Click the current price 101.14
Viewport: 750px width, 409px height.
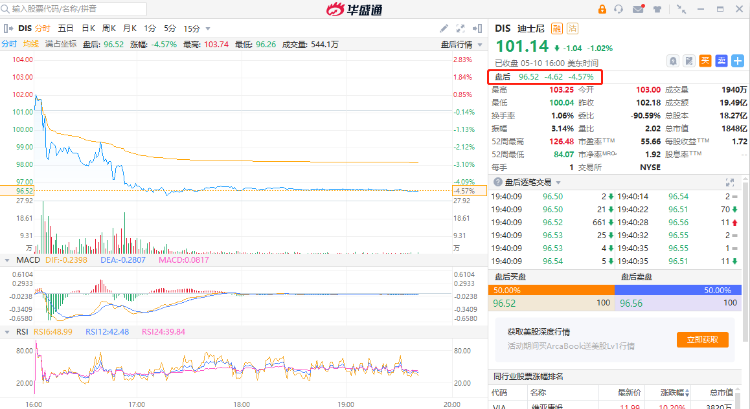522,46
